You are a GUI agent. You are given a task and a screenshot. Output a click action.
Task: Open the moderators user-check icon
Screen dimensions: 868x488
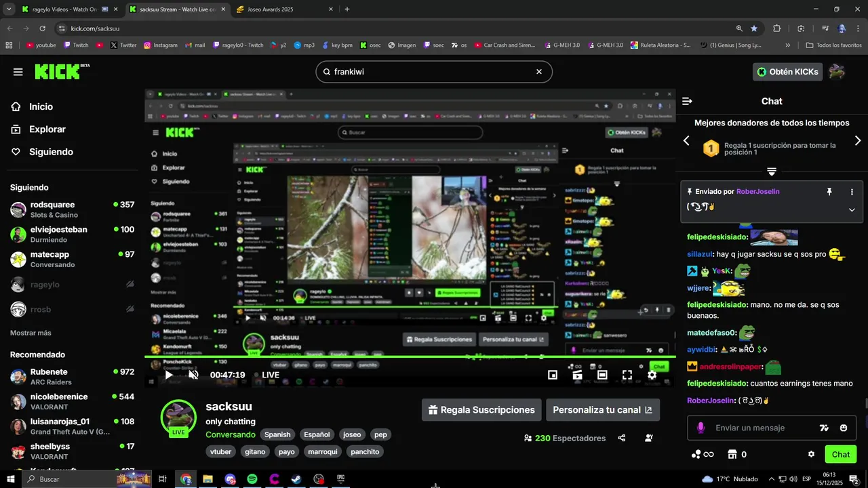[648, 438]
